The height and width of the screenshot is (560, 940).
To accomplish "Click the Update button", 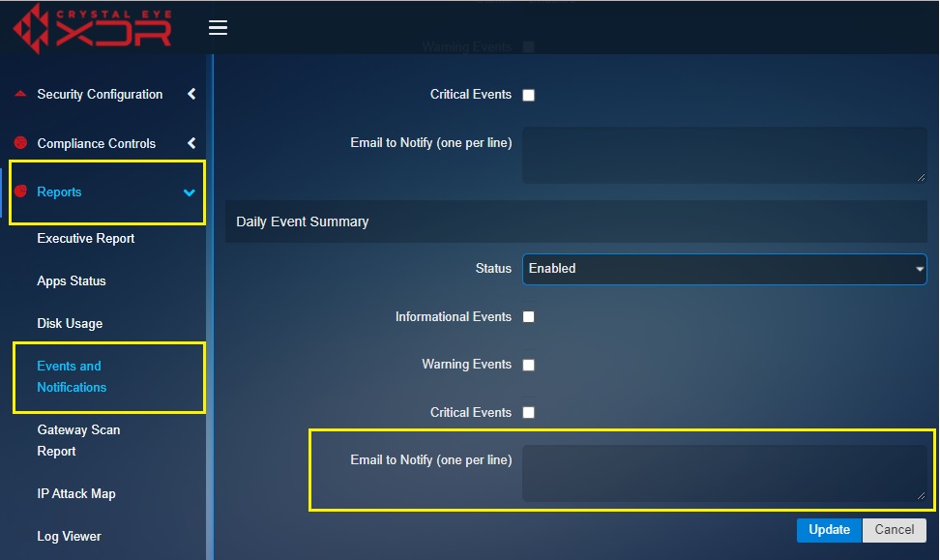I will point(829,530).
